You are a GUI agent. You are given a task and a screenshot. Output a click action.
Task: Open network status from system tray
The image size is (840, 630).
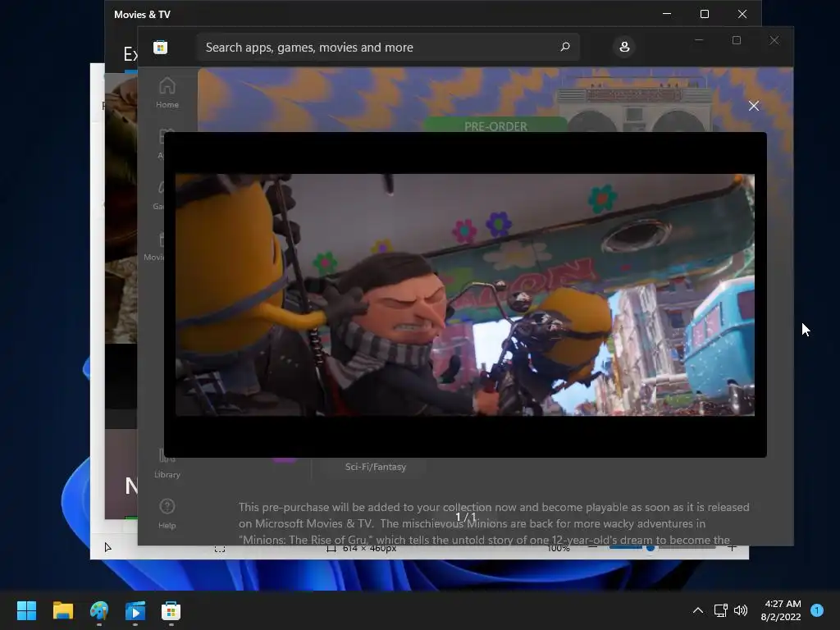click(x=720, y=610)
